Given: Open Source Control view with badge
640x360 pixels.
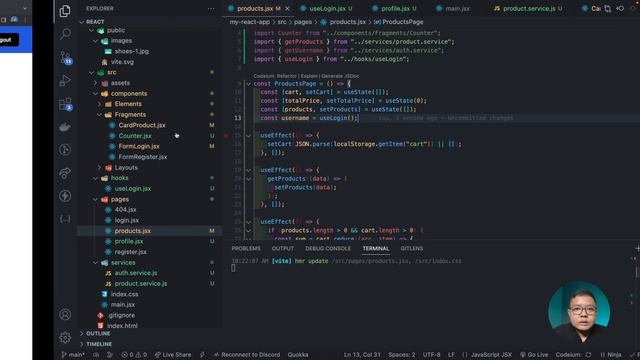Looking at the screenshot, I should (x=65, y=58).
